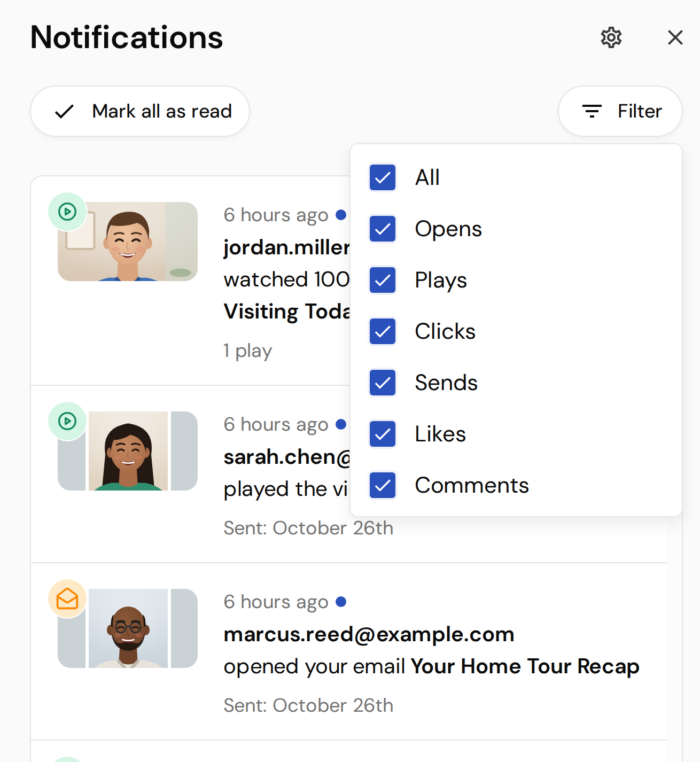700x762 pixels.
Task: Click the Notifications heading
Action: point(127,37)
